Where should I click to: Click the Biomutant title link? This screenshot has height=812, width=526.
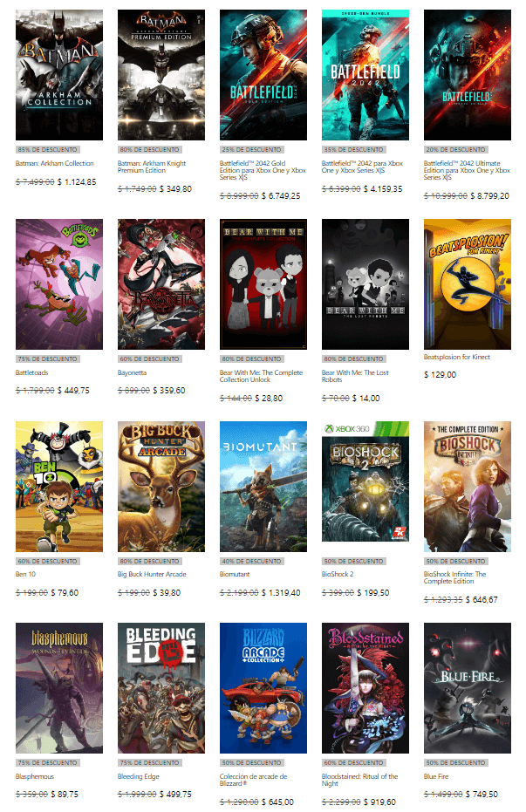pyautogui.click(x=235, y=574)
